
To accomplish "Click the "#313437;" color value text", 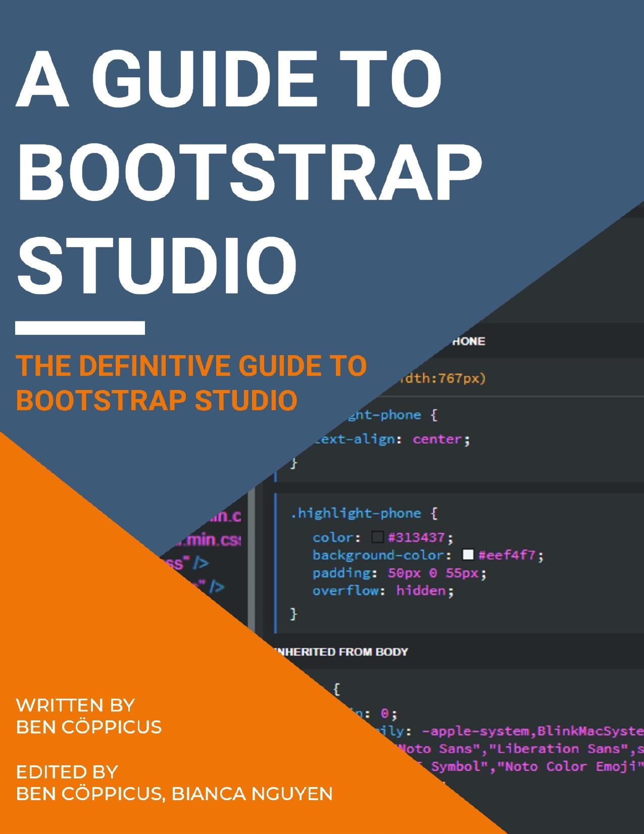I will 421,537.
